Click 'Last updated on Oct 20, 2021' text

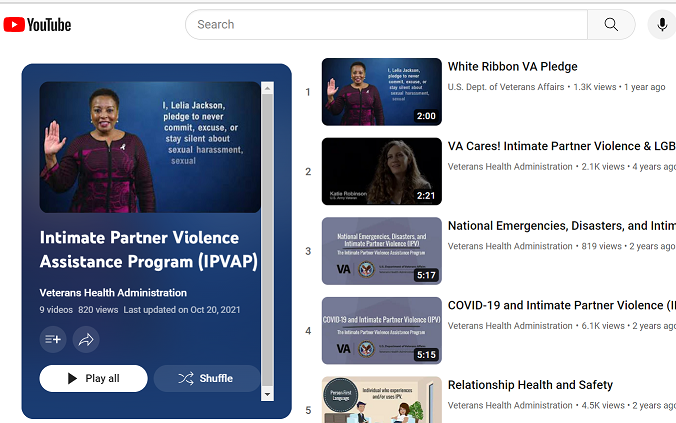tap(182, 310)
